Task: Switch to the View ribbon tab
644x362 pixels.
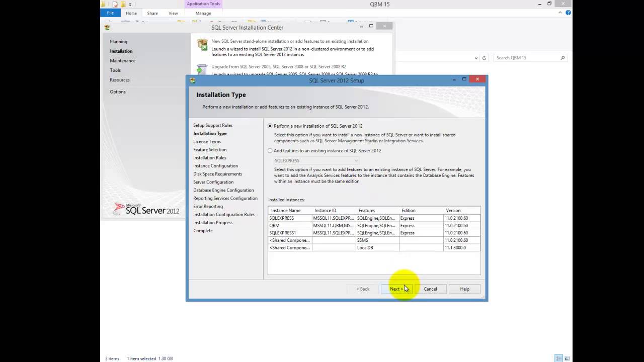Action: 173,14
